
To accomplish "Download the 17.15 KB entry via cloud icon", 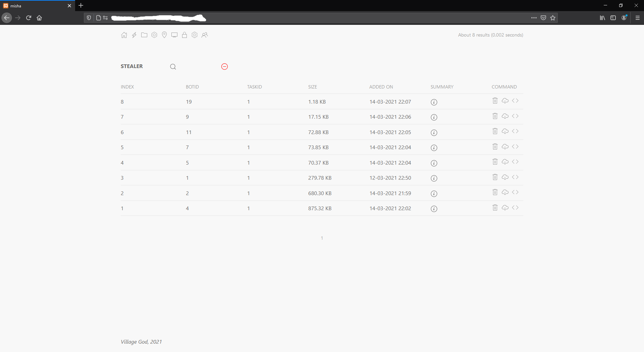I will point(505,116).
